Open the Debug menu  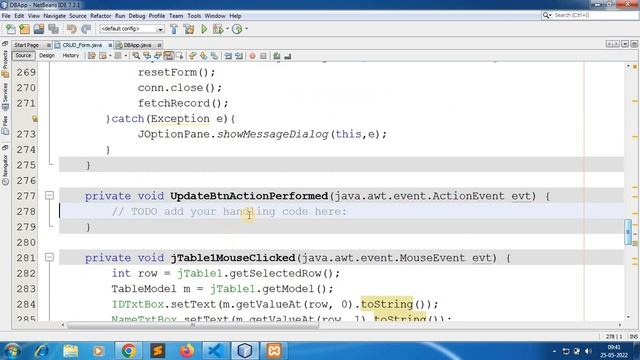(x=137, y=16)
